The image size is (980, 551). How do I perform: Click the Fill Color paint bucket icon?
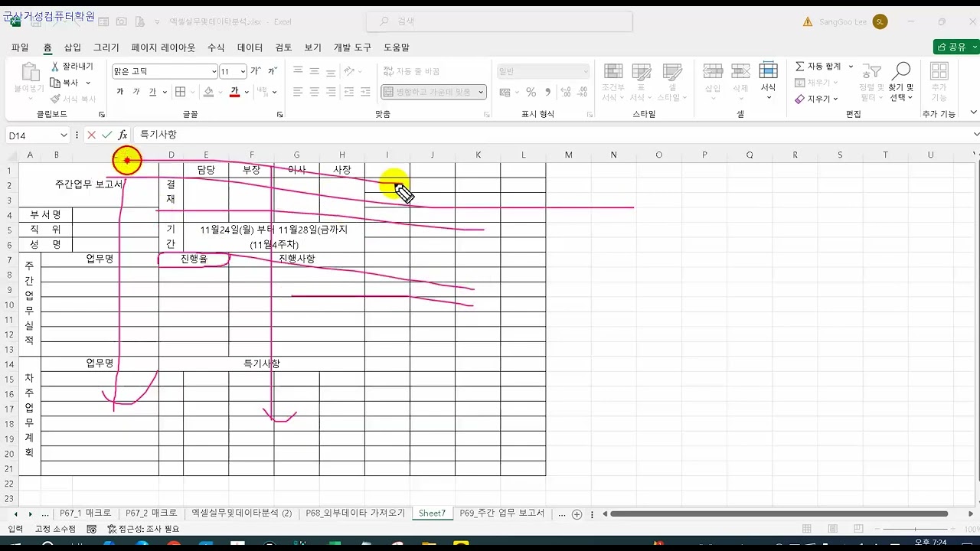208,92
